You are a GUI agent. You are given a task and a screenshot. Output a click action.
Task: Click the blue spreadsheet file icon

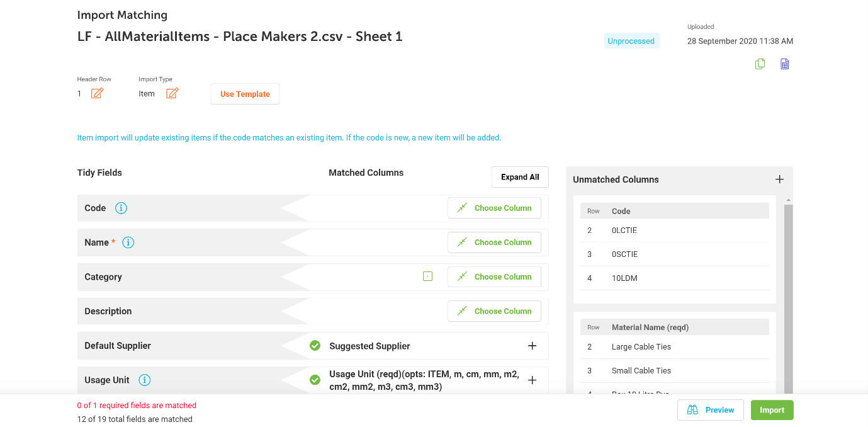[x=784, y=64]
